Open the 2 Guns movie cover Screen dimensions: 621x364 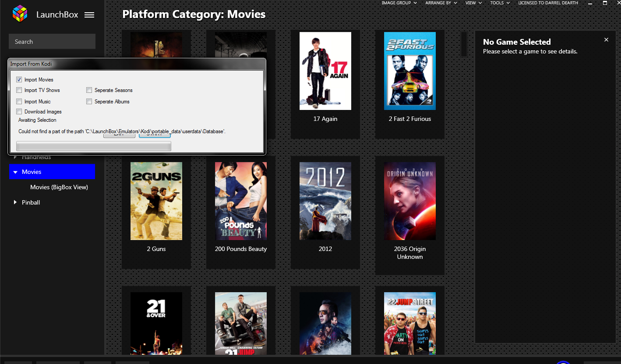[x=156, y=201]
